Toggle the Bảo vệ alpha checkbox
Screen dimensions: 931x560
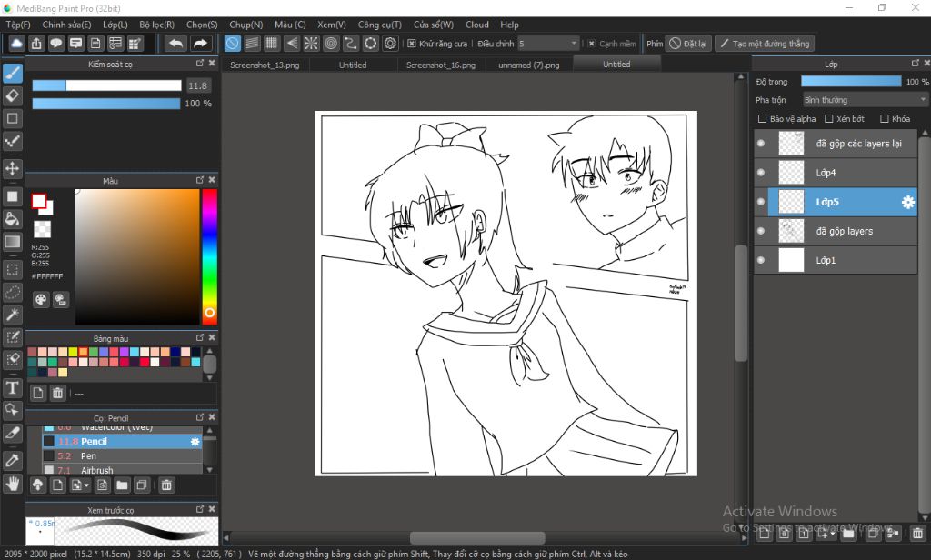[x=763, y=119]
